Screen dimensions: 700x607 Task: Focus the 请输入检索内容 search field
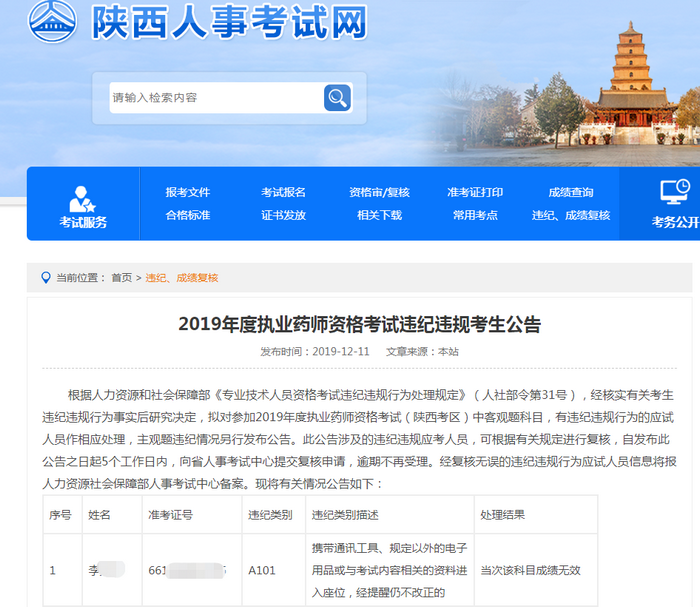(x=215, y=98)
